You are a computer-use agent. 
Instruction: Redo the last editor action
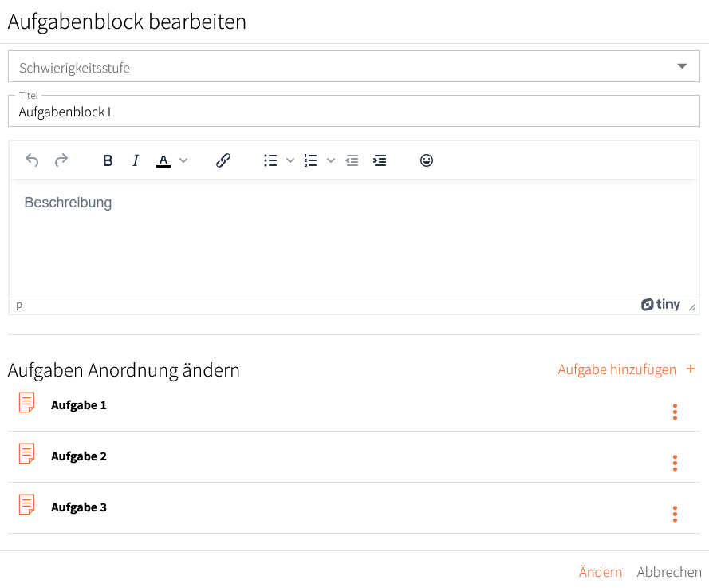(61, 160)
